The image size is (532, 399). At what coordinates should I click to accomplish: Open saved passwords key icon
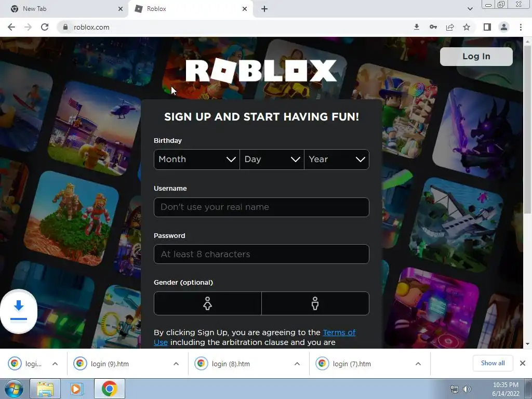tap(433, 27)
